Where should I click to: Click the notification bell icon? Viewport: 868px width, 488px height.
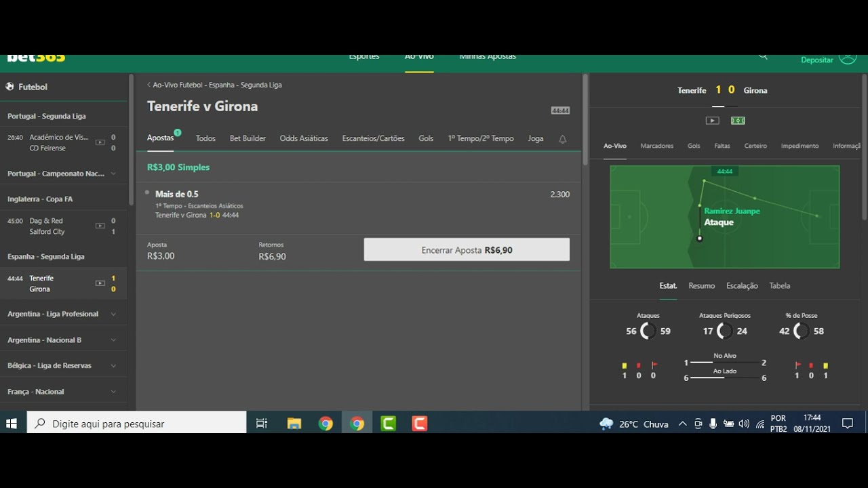tap(562, 139)
